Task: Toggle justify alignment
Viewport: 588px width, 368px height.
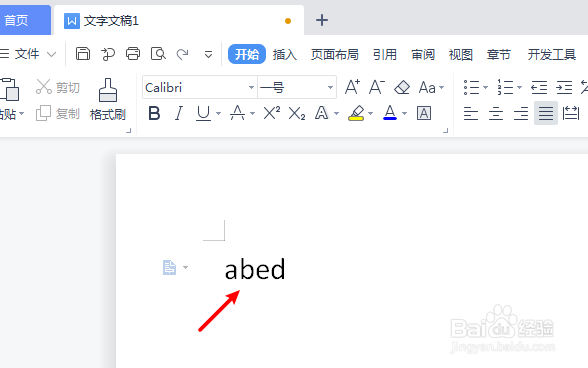Action: point(546,113)
